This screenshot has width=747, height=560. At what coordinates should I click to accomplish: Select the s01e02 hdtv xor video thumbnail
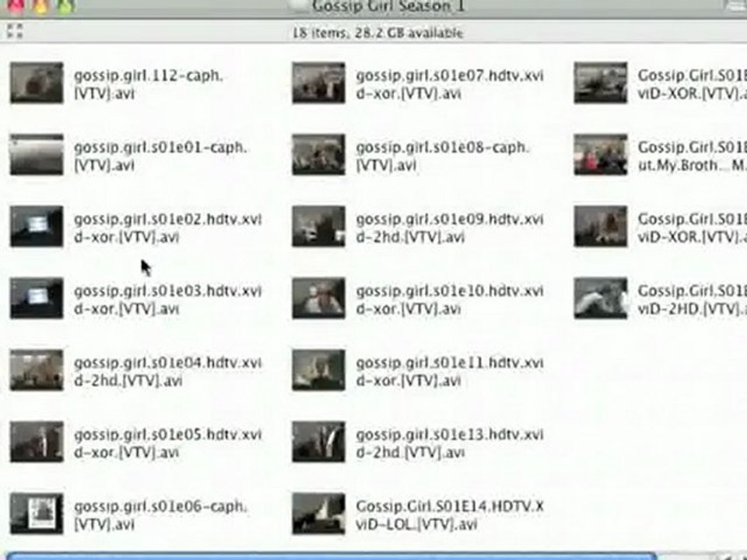(37, 226)
